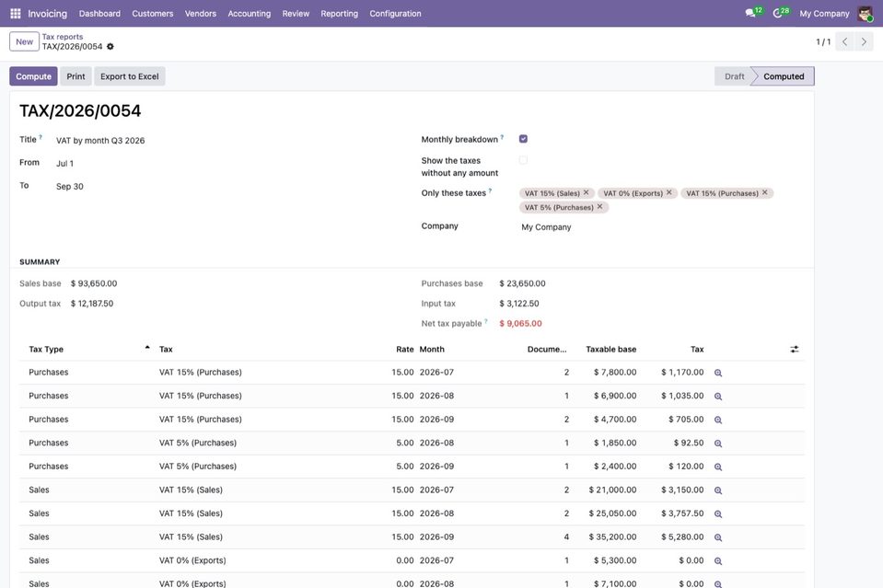
Task: Inspect details for Purchases 15% 2026-09 row
Action: [718, 420]
